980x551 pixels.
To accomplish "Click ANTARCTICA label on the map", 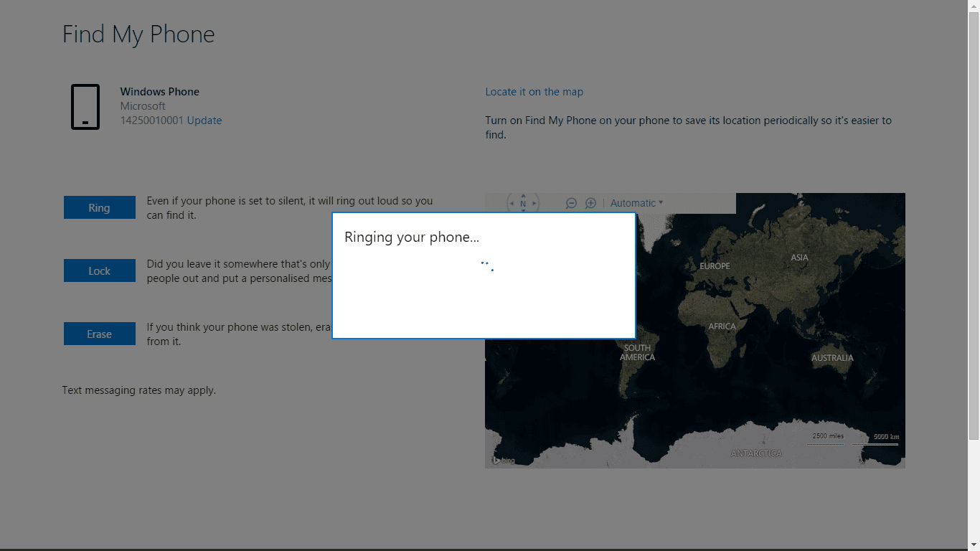I will (756, 453).
